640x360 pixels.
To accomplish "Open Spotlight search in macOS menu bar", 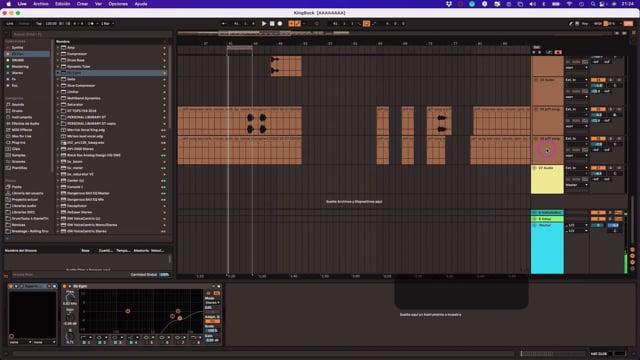I will tap(593, 4).
